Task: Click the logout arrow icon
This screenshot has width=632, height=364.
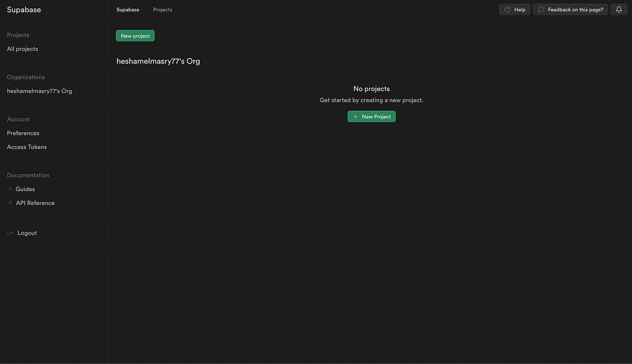Action: point(8,232)
